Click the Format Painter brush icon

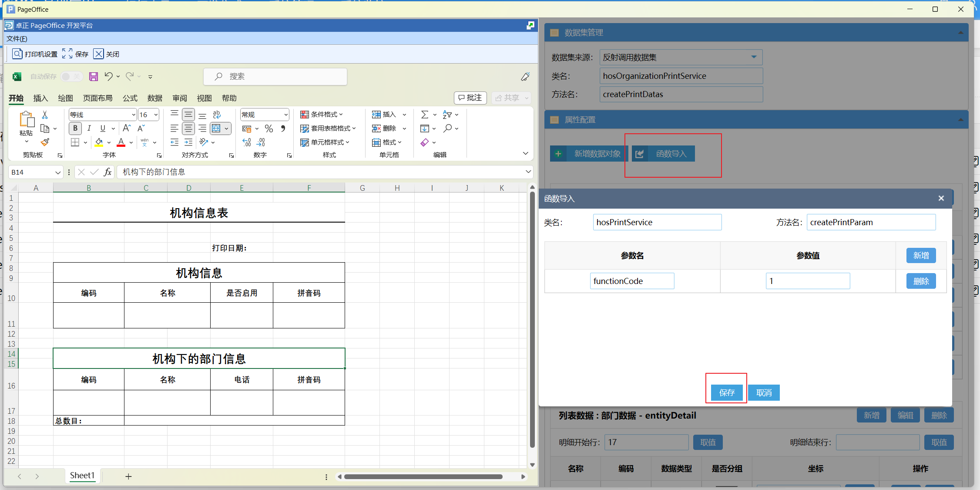(x=45, y=142)
